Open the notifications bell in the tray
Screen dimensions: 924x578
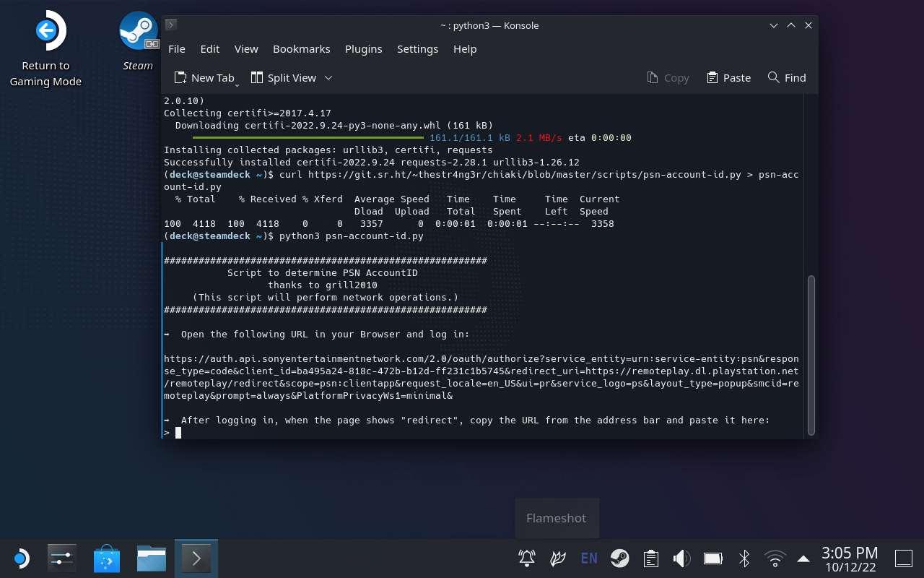pos(527,558)
